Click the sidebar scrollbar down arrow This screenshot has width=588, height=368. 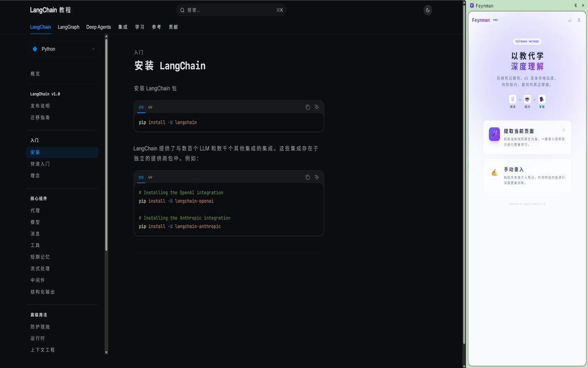107,352
